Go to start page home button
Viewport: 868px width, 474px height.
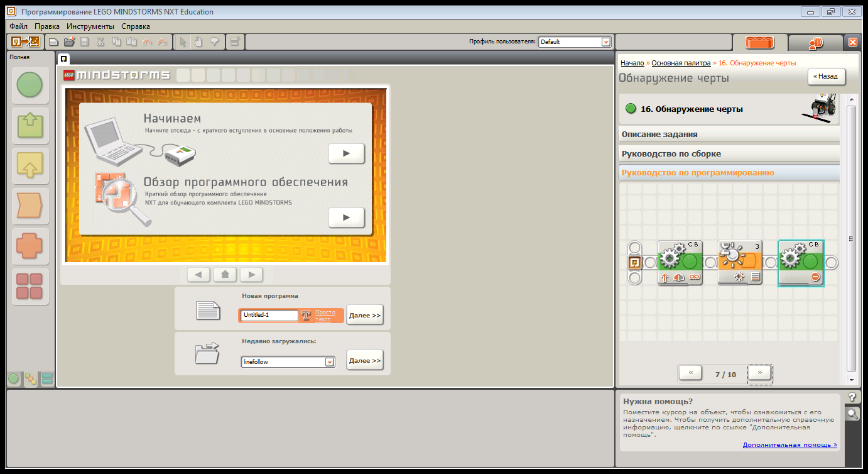click(x=225, y=275)
